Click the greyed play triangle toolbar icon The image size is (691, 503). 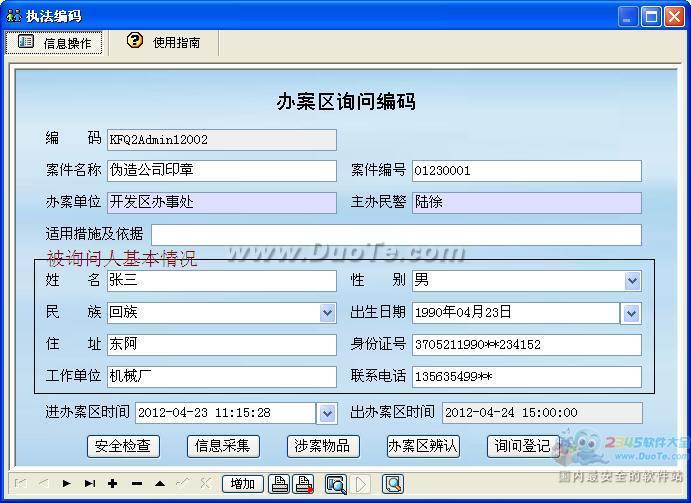point(361,484)
